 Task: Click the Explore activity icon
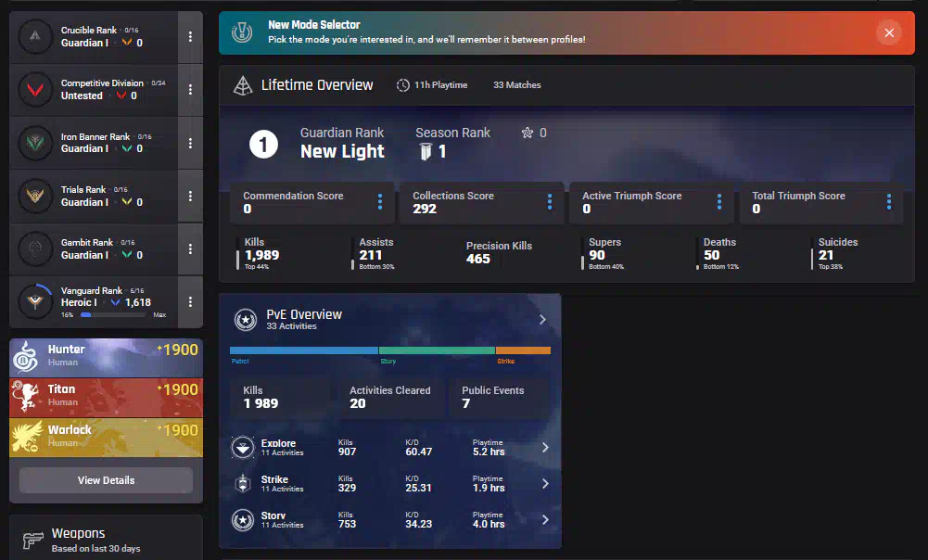[243, 448]
